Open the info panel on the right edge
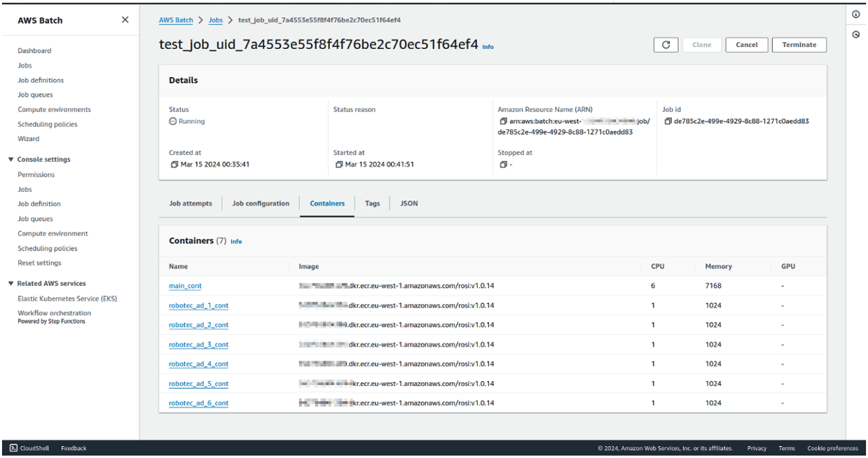This screenshot has height=458, width=868. (856, 13)
